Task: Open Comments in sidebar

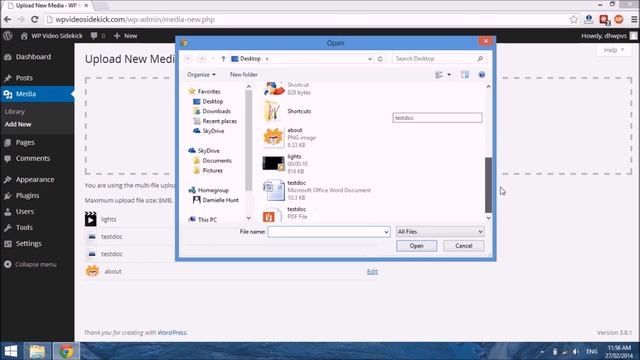Action: pos(33,158)
